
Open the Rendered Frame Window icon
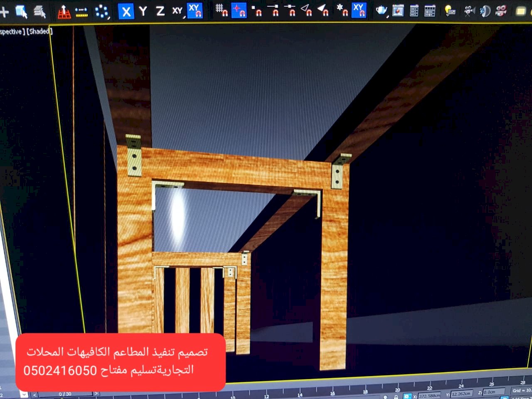coord(398,11)
